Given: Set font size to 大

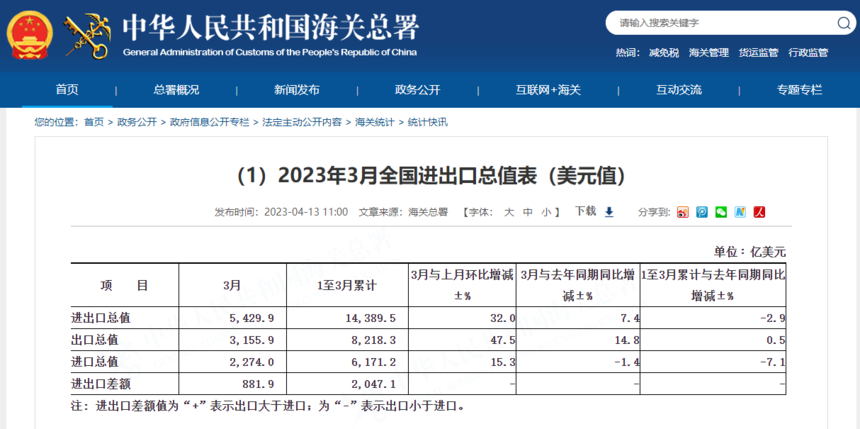Looking at the screenshot, I should (x=508, y=212).
